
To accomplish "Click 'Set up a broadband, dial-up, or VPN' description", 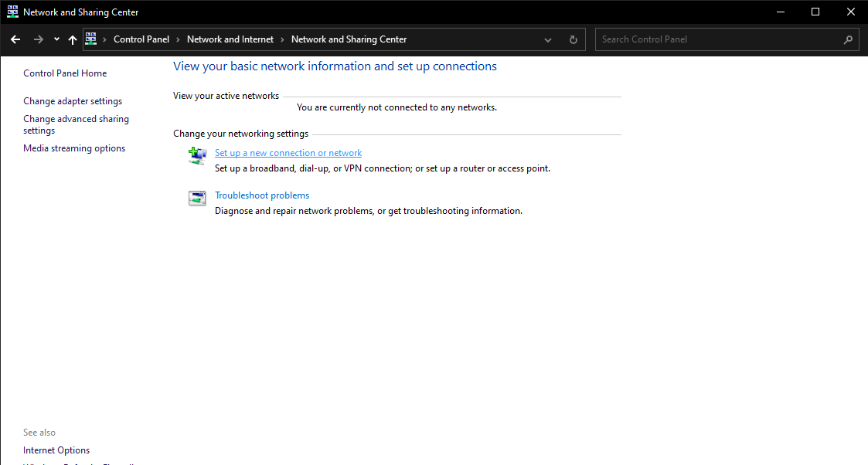I will point(383,168).
